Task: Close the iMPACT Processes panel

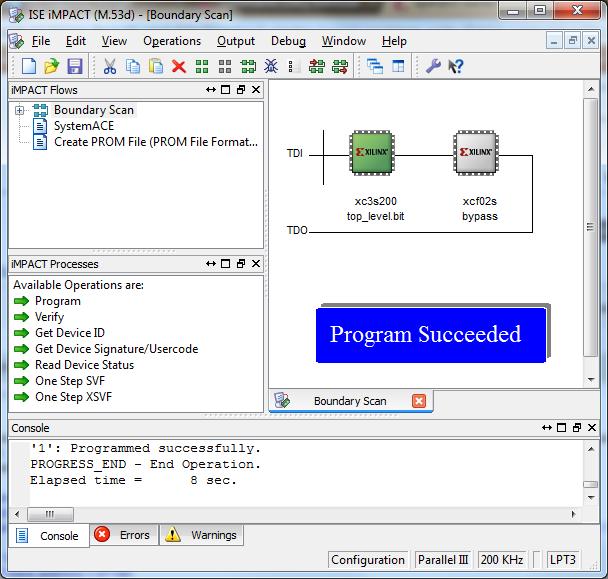Action: click(x=256, y=264)
